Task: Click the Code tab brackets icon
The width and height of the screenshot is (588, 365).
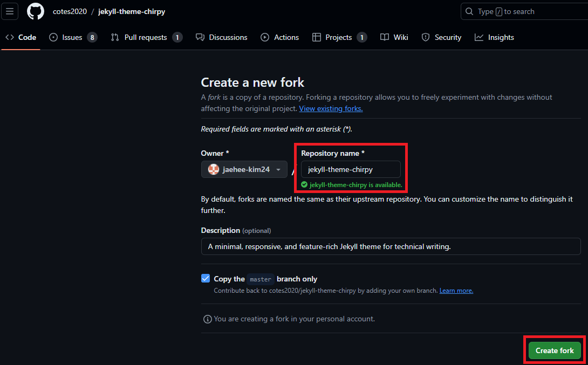Action: [10, 37]
